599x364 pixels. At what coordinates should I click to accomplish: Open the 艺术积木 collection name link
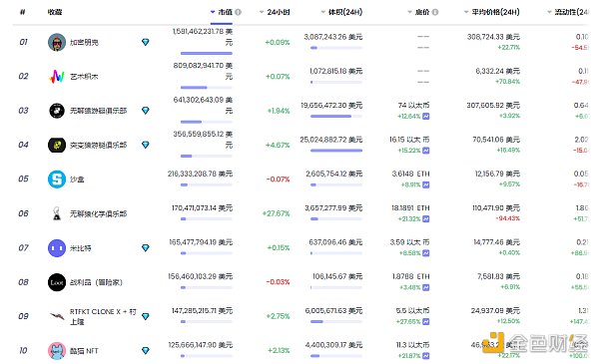tap(84, 77)
